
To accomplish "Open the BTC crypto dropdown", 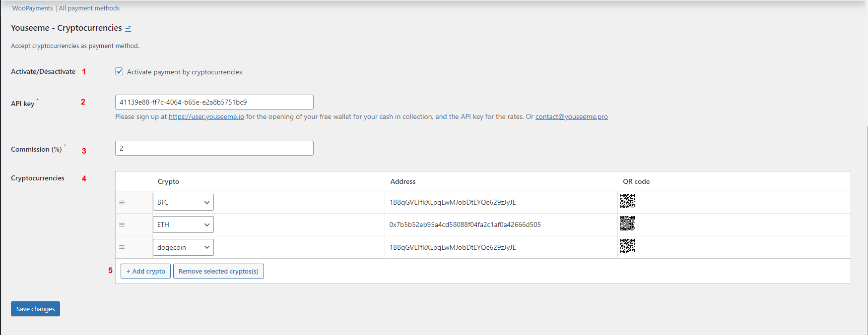I will pyautogui.click(x=183, y=202).
